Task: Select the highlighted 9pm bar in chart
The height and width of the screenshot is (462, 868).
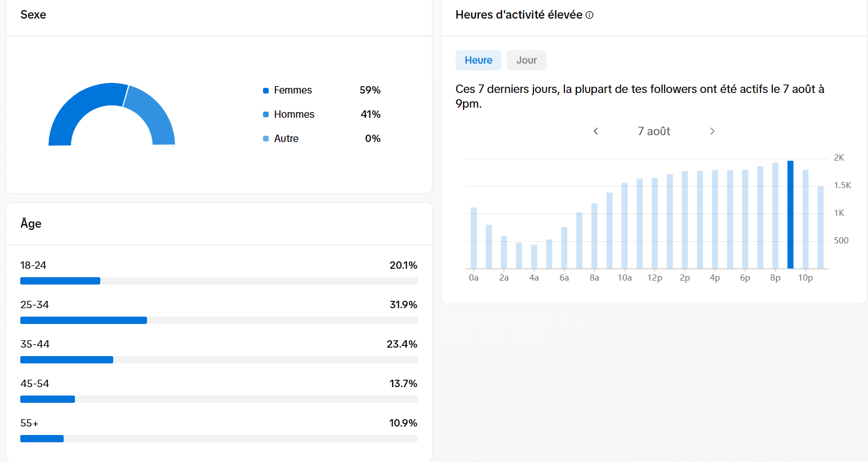Action: 790,215
